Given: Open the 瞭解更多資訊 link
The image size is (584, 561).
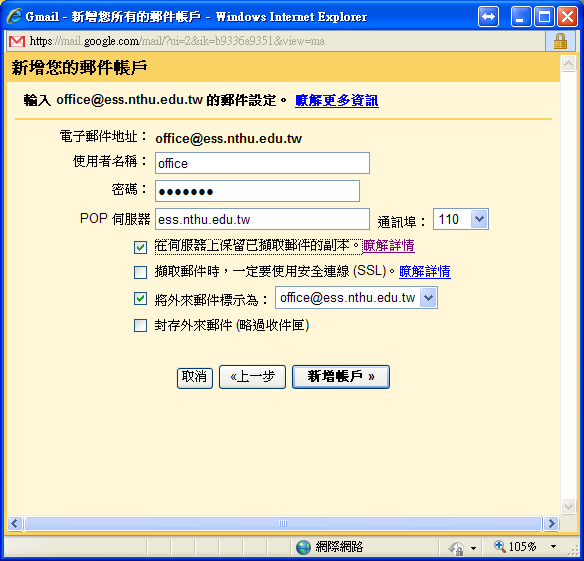Looking at the screenshot, I should [x=337, y=100].
